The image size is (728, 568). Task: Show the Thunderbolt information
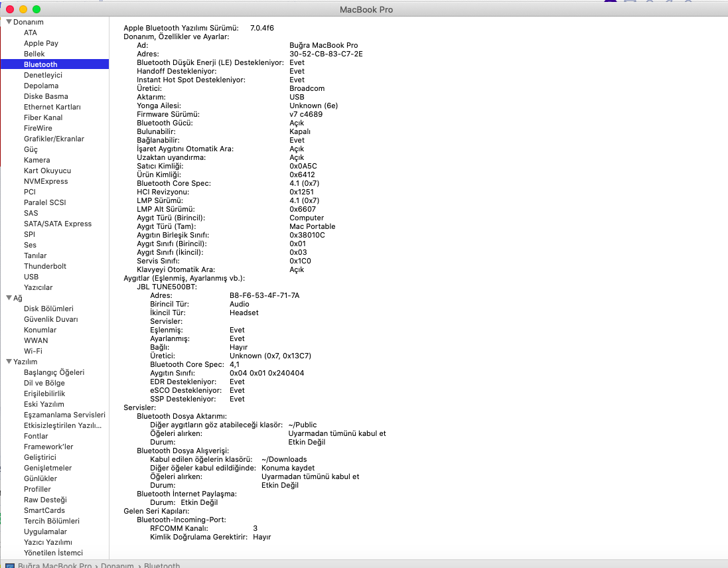tap(45, 266)
